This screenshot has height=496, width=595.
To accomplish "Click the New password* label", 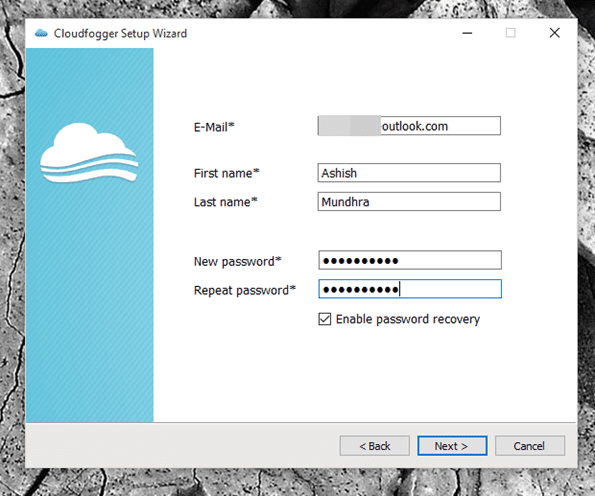I will [238, 261].
